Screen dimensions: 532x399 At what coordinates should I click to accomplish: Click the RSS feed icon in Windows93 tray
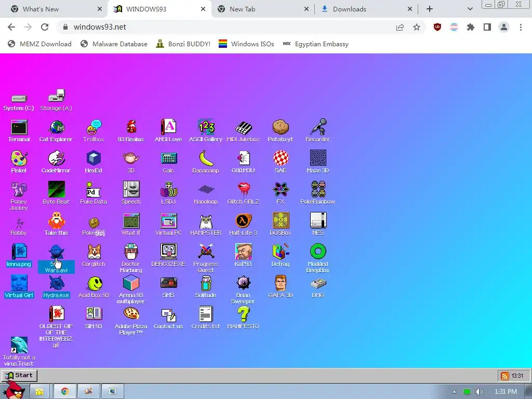coord(505,376)
